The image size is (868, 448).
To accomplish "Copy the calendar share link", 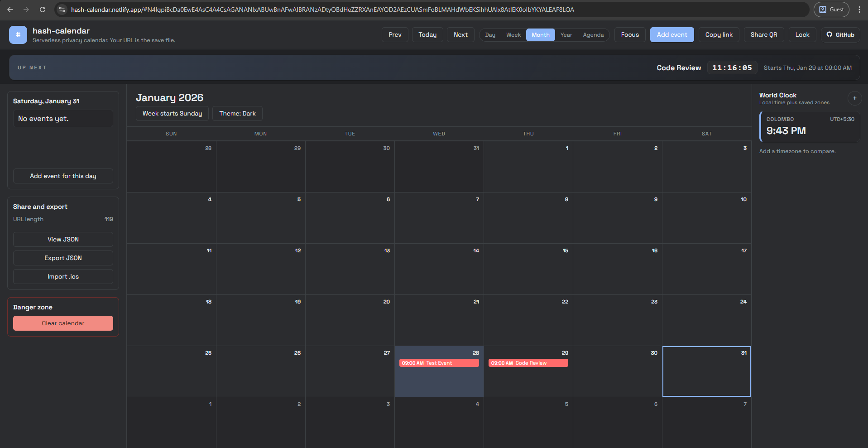I will pos(719,34).
